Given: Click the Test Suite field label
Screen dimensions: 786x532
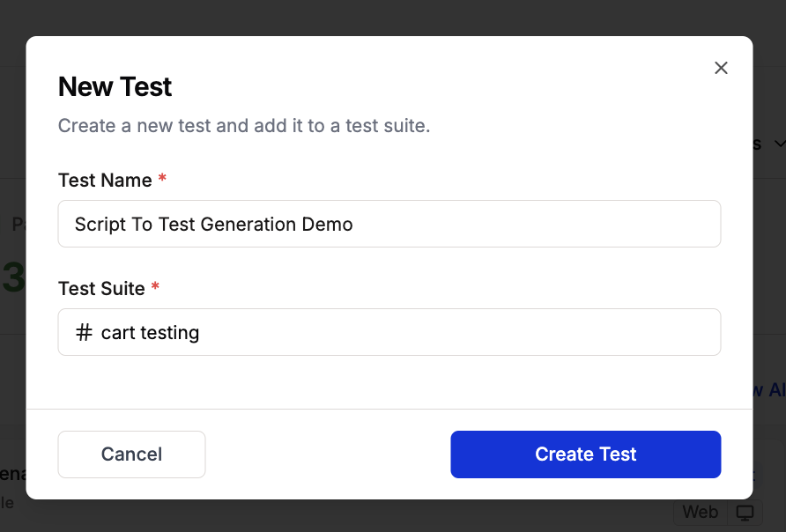Looking at the screenshot, I should click(x=101, y=288).
